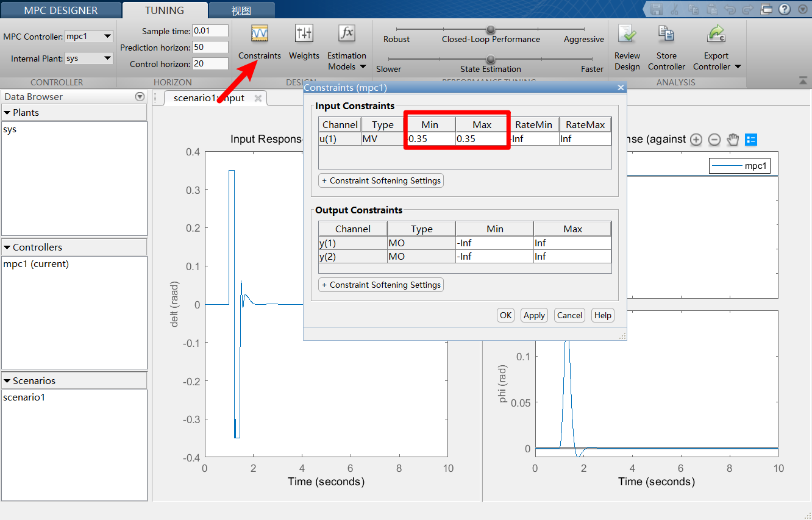This screenshot has width=812, height=520.
Task: Switch to the MPC DESIGNER tab
Action: (61, 10)
